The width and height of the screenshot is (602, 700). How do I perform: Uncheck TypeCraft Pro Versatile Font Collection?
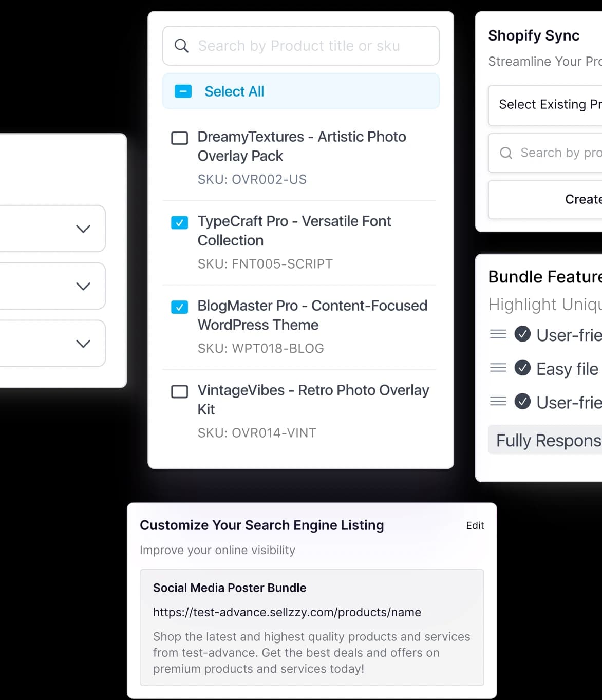pos(179,222)
